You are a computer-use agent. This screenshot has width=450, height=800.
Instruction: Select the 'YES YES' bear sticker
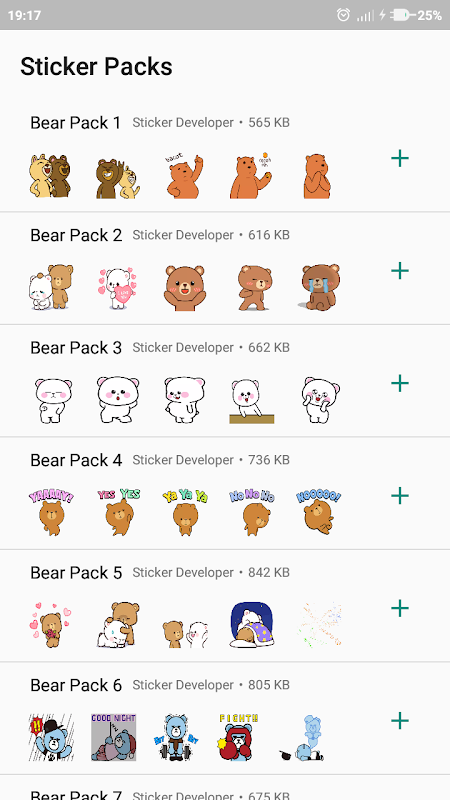point(118,512)
